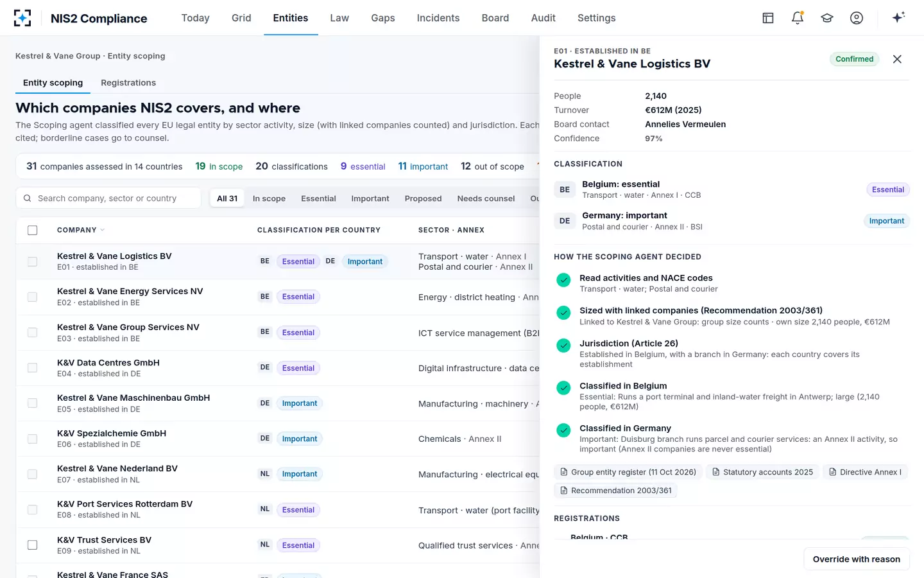Filter list by Needs counsel
This screenshot has width=924, height=578.
click(x=486, y=198)
